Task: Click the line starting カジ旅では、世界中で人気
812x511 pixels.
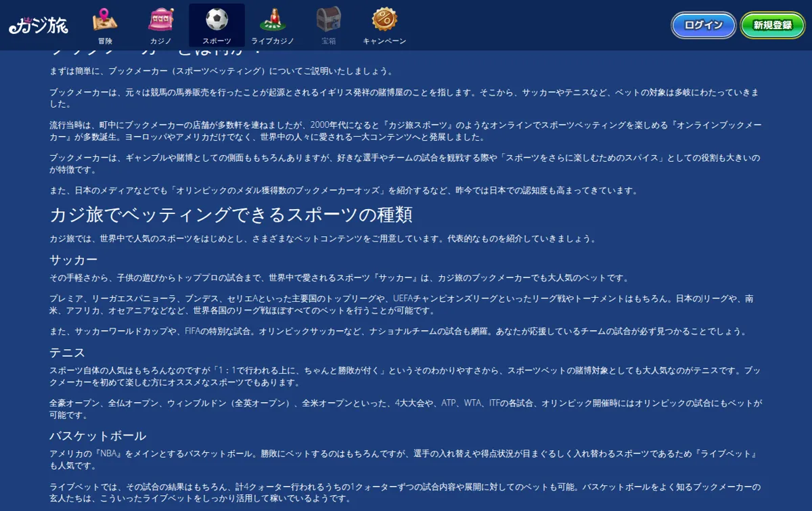Action: point(323,239)
